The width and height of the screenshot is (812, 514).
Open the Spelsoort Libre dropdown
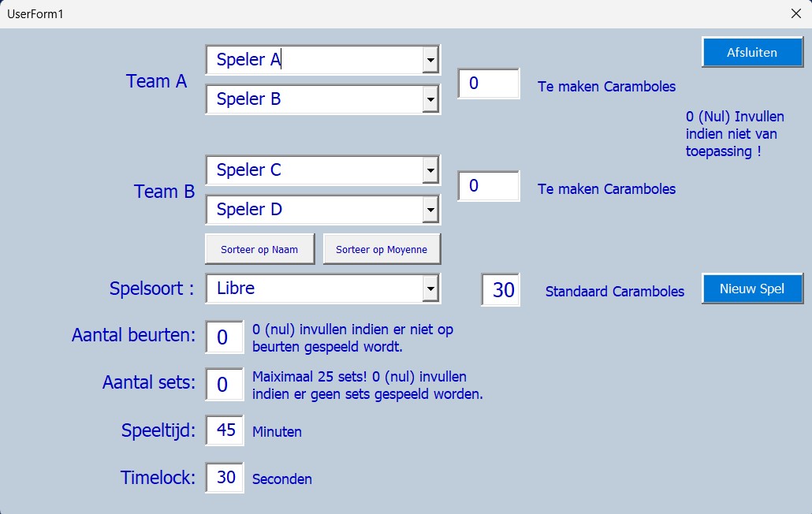[x=430, y=289]
